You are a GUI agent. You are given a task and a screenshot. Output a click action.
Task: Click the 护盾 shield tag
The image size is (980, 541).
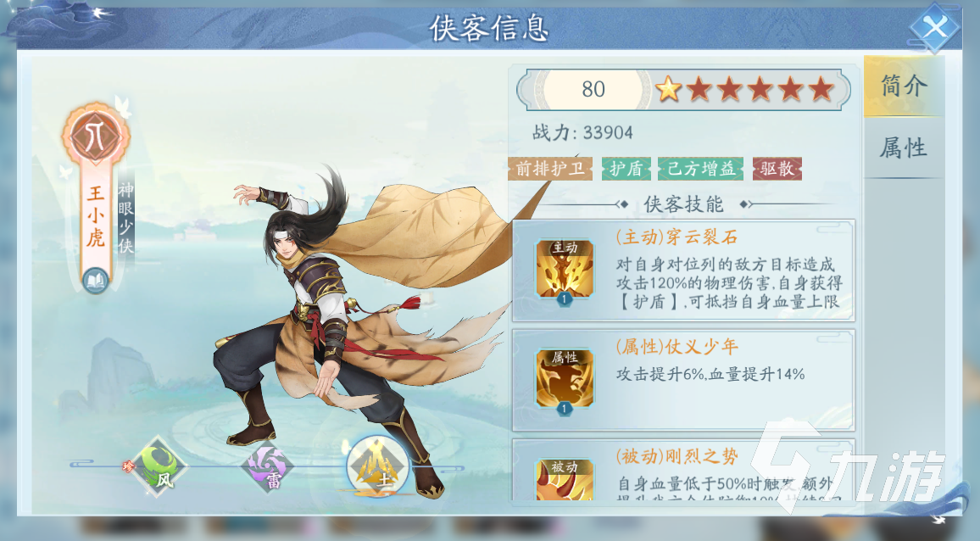(x=626, y=169)
